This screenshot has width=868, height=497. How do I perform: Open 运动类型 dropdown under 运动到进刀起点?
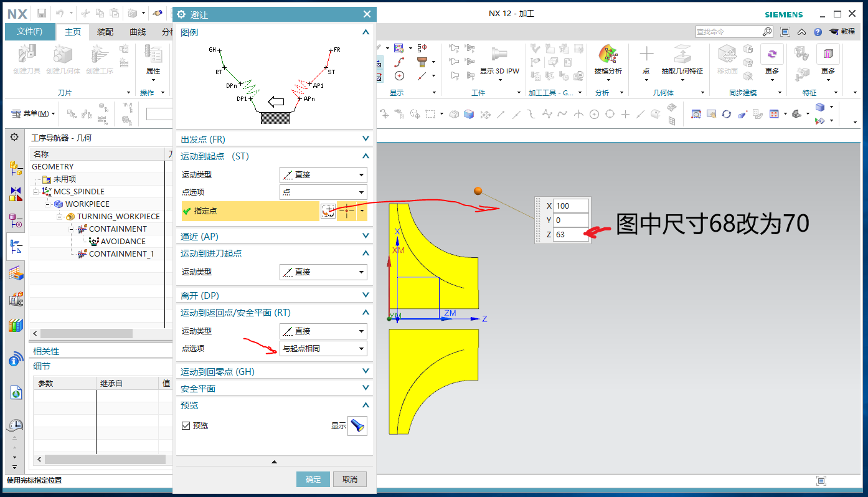(x=323, y=272)
